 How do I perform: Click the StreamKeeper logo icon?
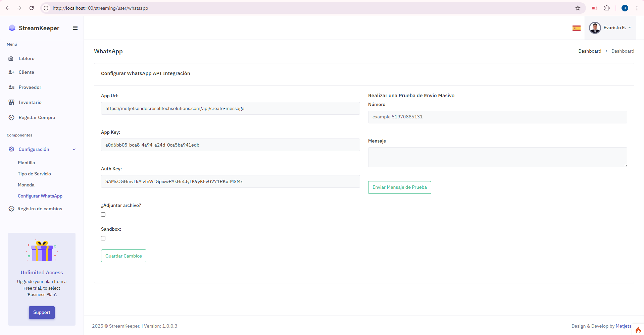click(12, 28)
